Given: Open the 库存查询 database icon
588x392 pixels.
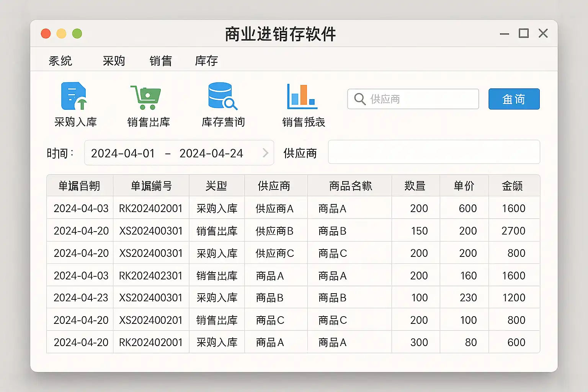Looking at the screenshot, I should point(222,96).
